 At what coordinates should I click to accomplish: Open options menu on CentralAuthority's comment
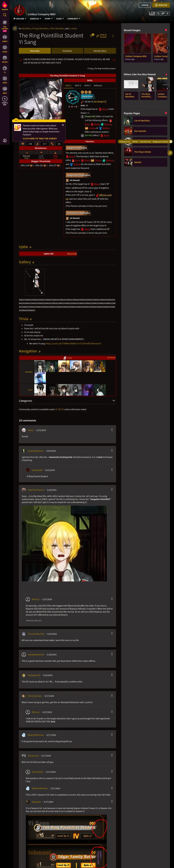point(112,450)
